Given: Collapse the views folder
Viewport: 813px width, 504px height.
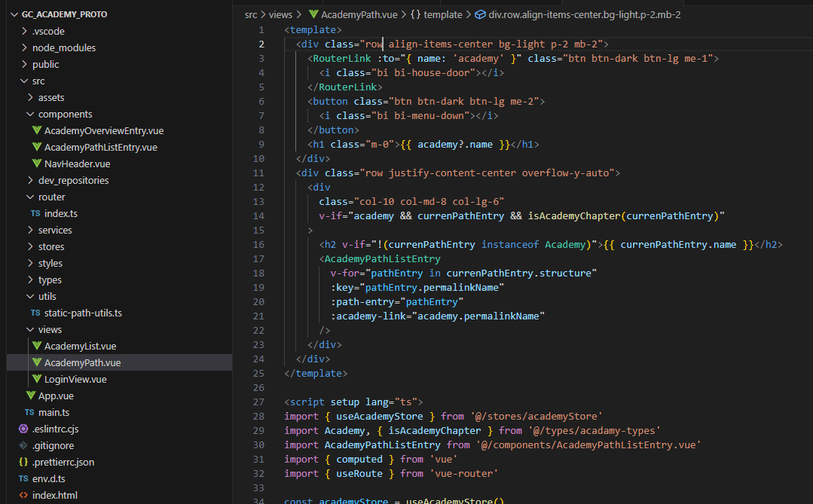Looking at the screenshot, I should (x=30, y=330).
